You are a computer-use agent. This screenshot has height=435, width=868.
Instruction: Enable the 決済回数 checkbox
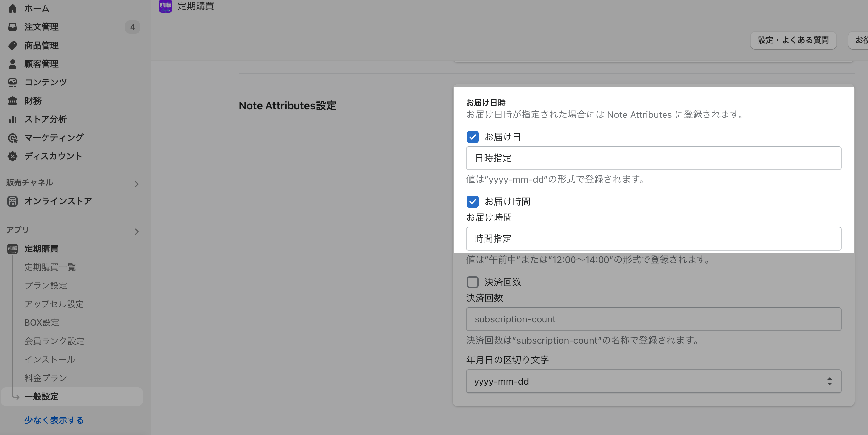[x=472, y=282]
